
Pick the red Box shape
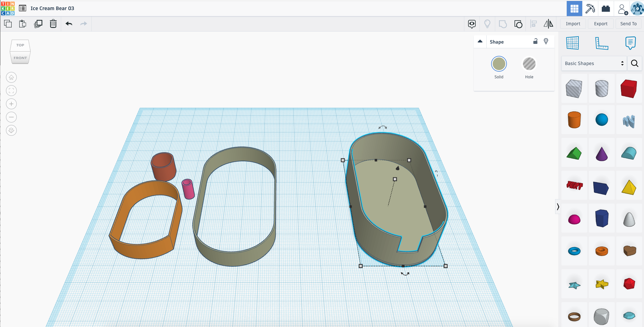(x=629, y=89)
